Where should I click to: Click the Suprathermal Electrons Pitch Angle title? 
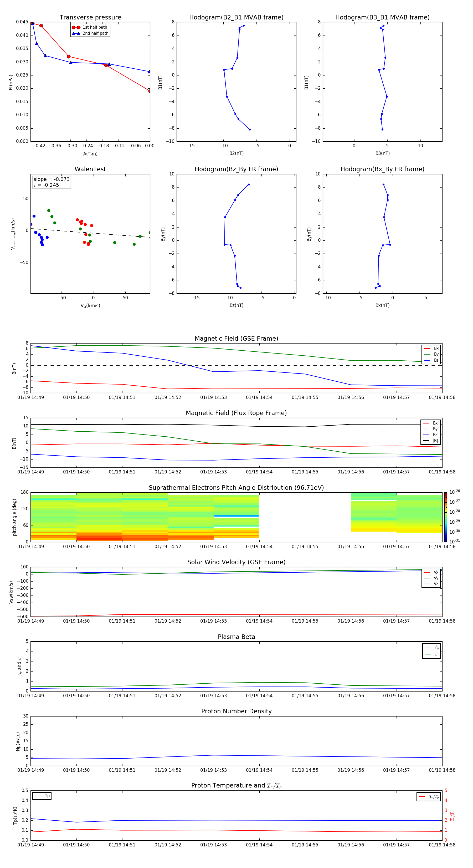point(236,488)
